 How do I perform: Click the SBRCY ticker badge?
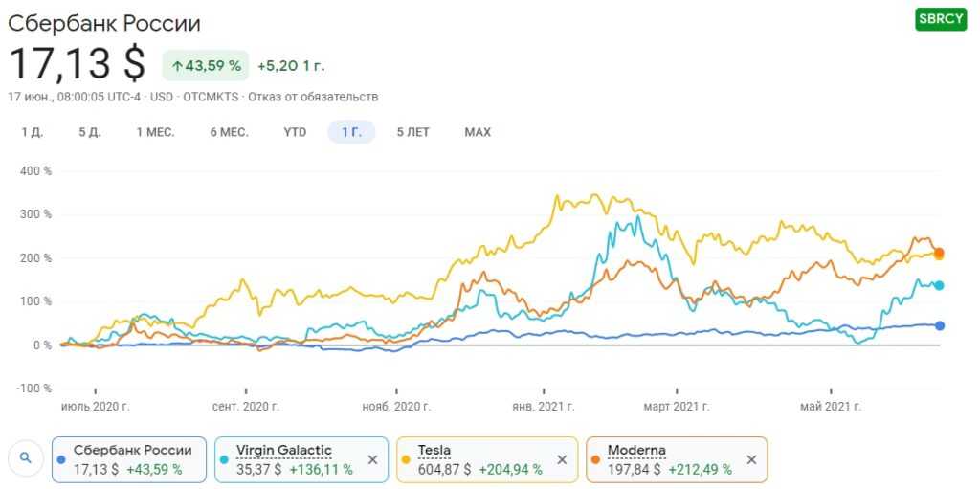[x=940, y=19]
